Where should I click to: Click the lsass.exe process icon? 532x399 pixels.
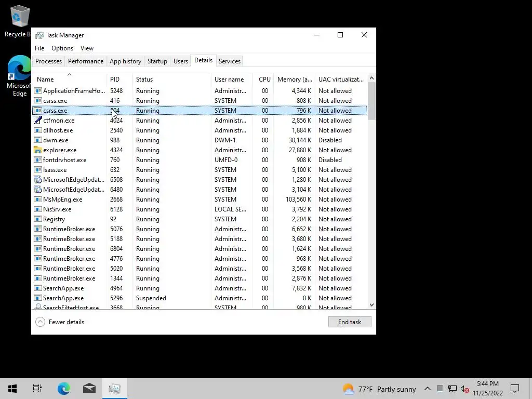pyautogui.click(x=38, y=170)
